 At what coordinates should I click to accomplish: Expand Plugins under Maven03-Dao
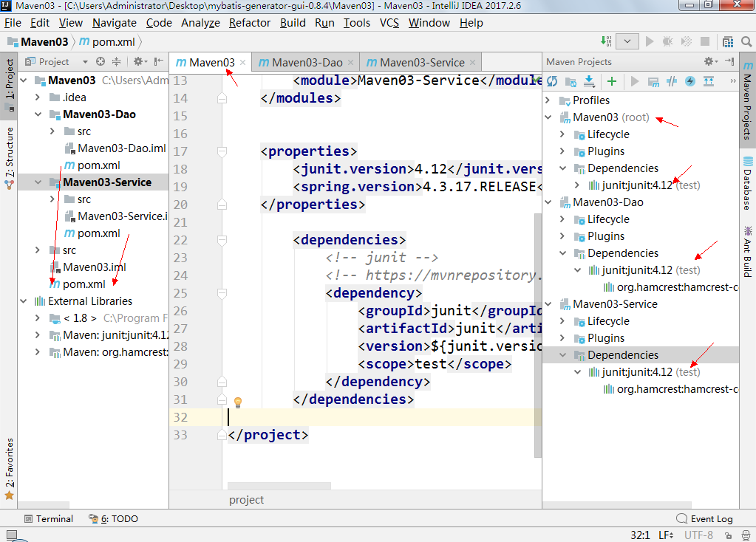562,236
